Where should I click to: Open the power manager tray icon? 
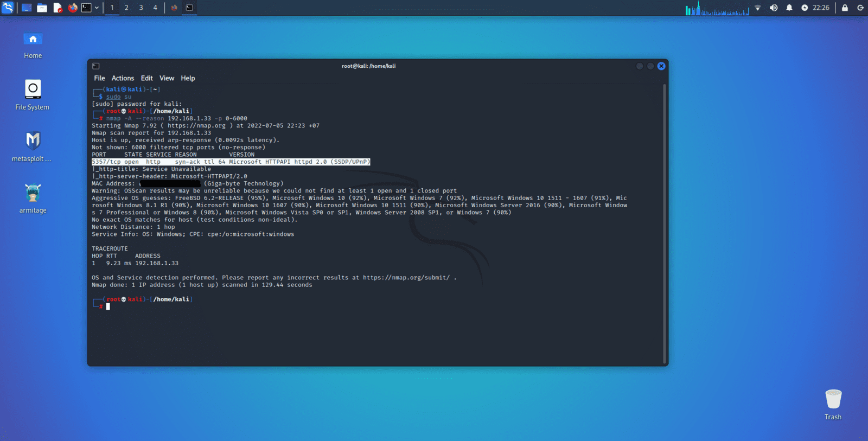pos(805,8)
